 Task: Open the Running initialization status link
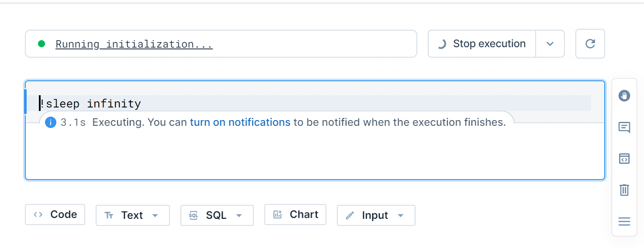(134, 44)
